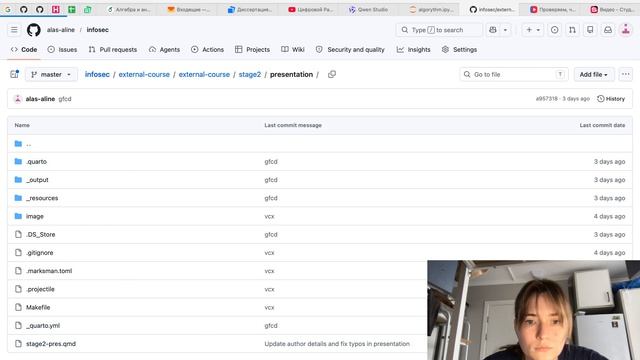Image resolution: width=640 pixels, height=360 pixels.
Task: Open the Pull requests header icon
Action: (572, 30)
